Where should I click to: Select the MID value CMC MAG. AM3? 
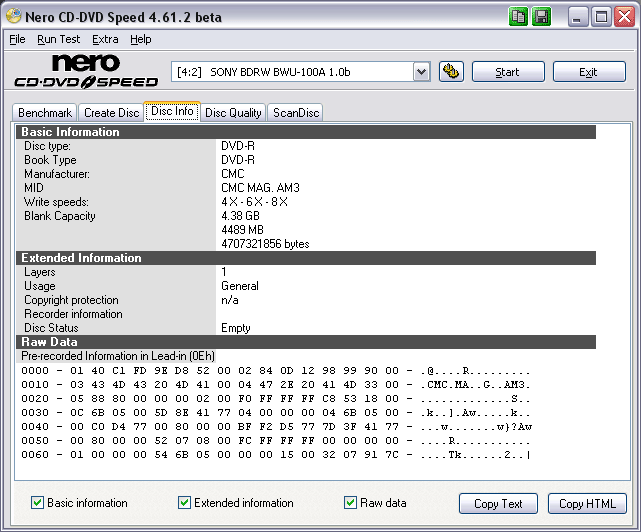[x=260, y=188]
